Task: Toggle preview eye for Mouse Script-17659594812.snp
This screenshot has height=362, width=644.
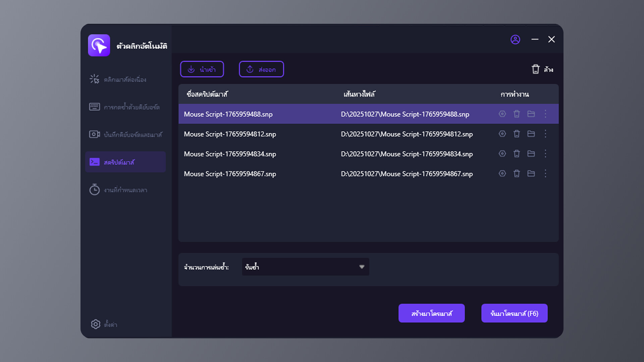Action: pos(502,134)
